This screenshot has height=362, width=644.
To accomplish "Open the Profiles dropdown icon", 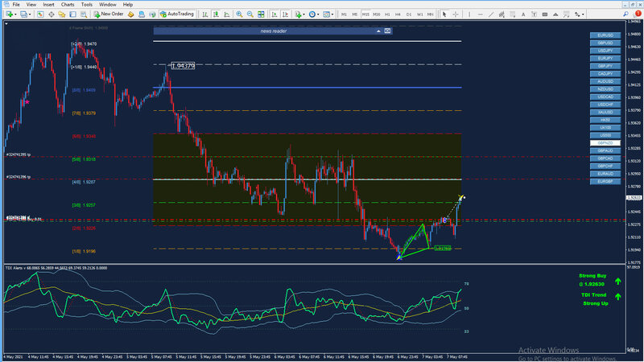I will [x=25, y=14].
